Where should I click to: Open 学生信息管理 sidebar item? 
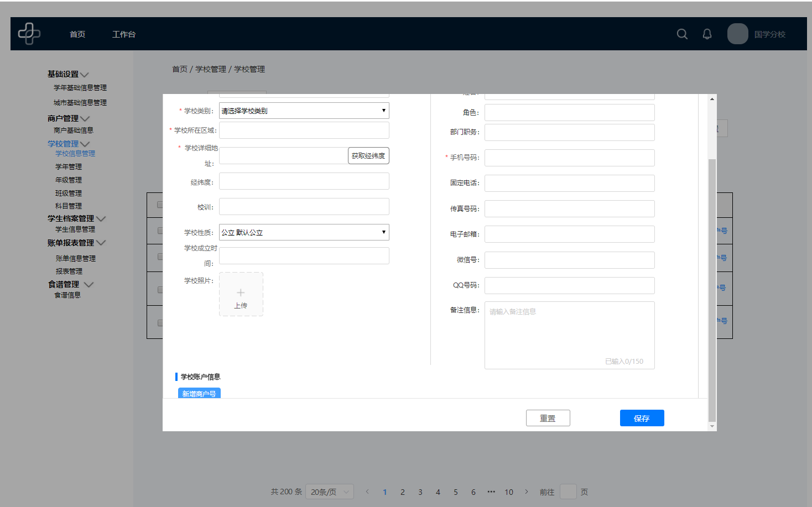[x=75, y=229]
